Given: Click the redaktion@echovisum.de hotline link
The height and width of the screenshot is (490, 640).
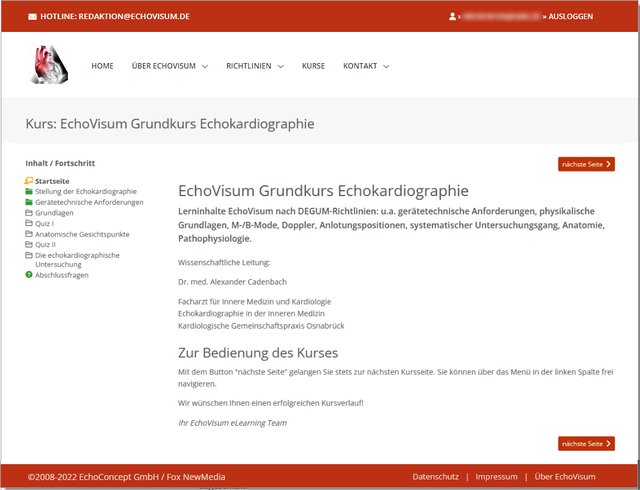Looking at the screenshot, I should point(134,16).
